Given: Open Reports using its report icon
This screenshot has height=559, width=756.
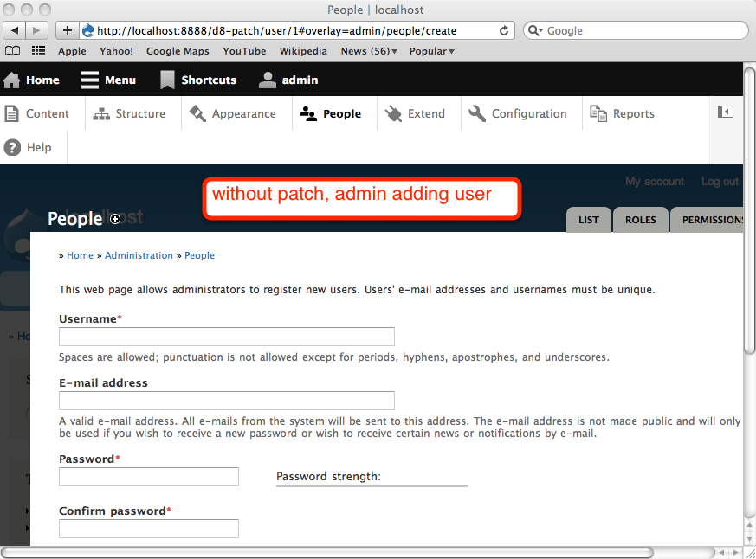Looking at the screenshot, I should click(x=598, y=112).
